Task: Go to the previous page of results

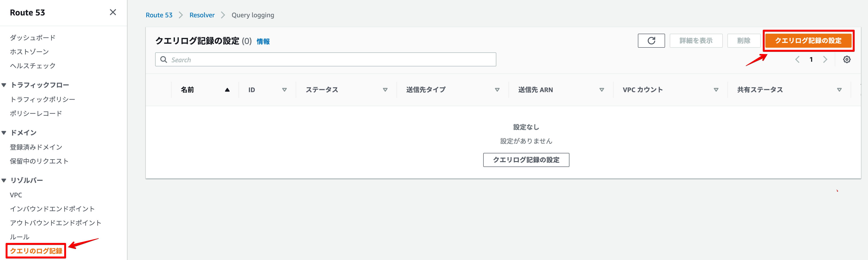Action: tap(797, 59)
